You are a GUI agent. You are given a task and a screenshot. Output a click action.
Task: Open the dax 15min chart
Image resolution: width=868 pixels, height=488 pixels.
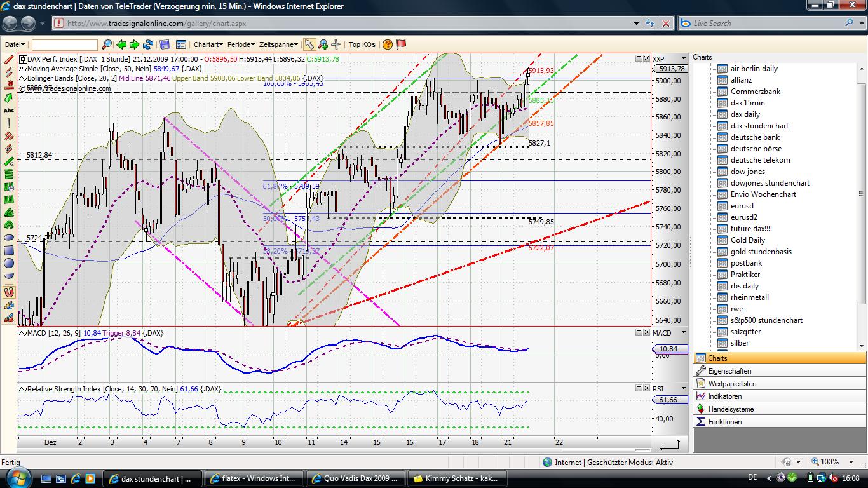(747, 103)
